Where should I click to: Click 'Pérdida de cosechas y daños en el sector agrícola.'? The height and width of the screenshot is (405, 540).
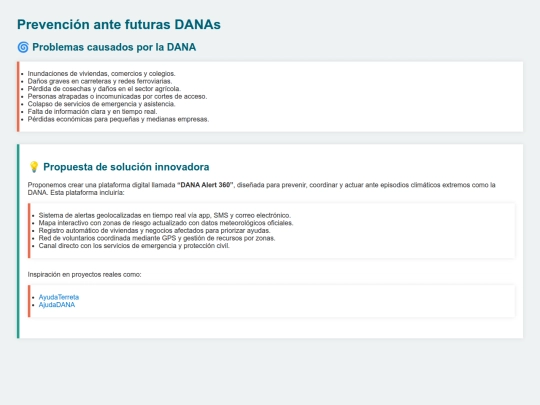tap(104, 89)
